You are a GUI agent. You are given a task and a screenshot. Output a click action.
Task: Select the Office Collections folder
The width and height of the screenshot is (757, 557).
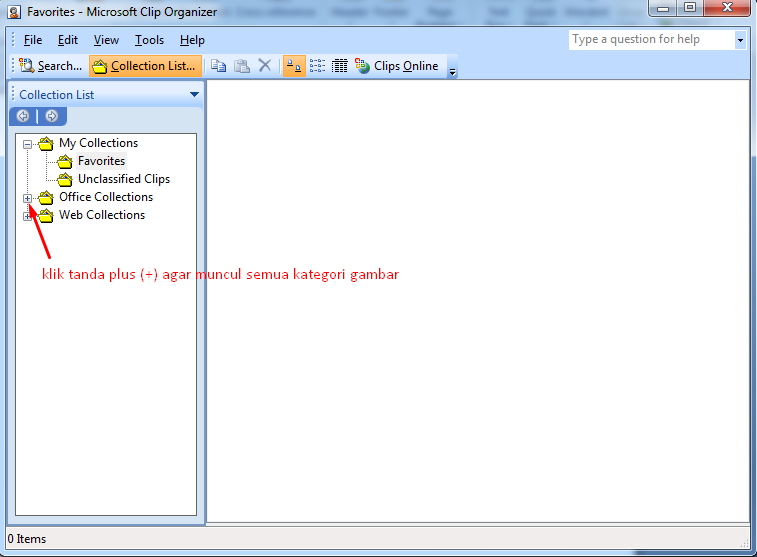point(106,197)
